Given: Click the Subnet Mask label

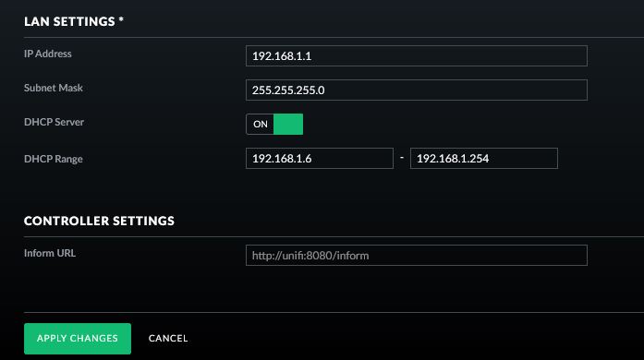Looking at the screenshot, I should [x=54, y=88].
